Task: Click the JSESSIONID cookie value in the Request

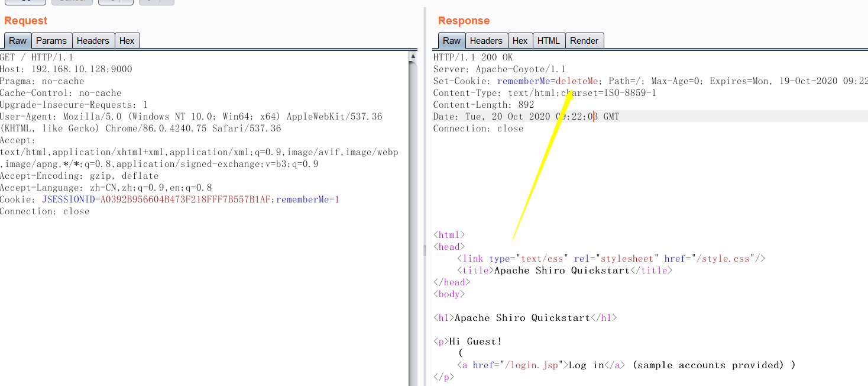Action: click(184, 200)
